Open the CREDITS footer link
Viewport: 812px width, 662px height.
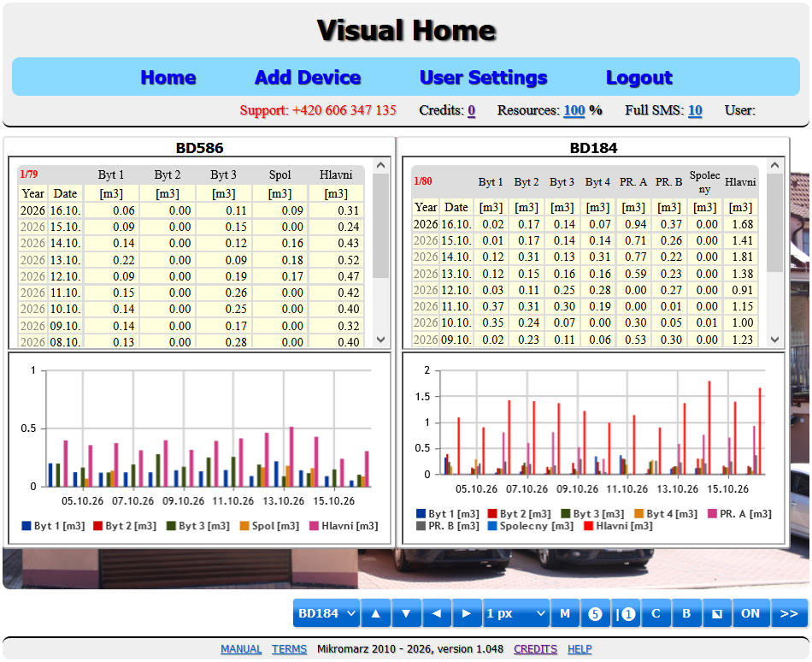535,649
